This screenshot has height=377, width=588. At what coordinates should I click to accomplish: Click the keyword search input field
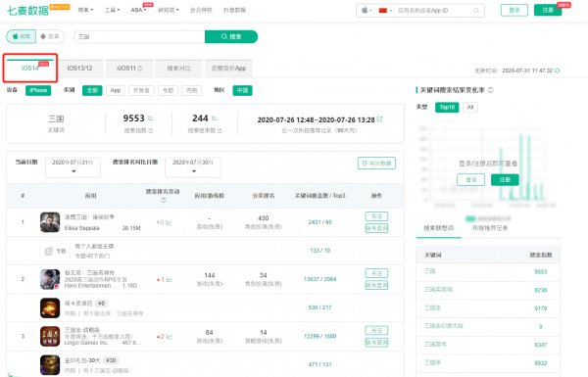coord(139,37)
